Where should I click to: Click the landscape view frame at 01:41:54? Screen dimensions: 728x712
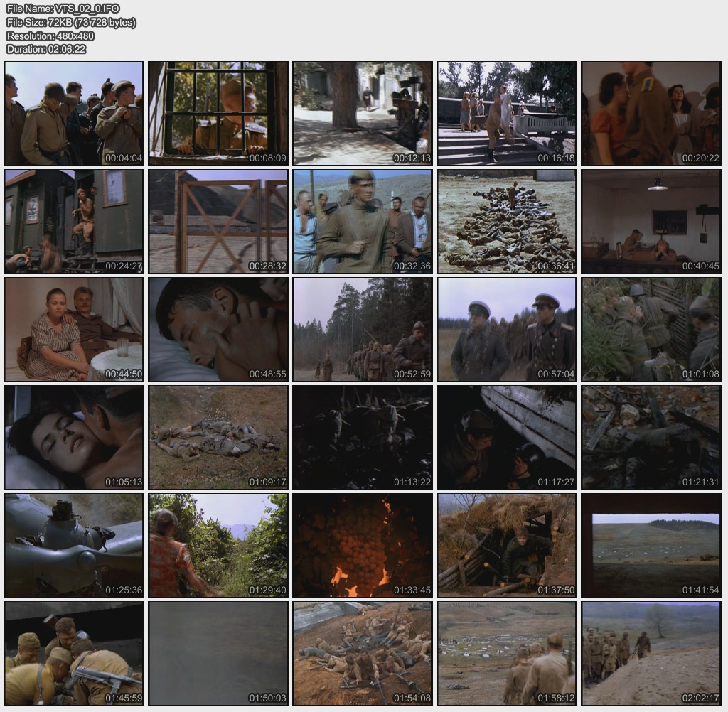click(651, 546)
